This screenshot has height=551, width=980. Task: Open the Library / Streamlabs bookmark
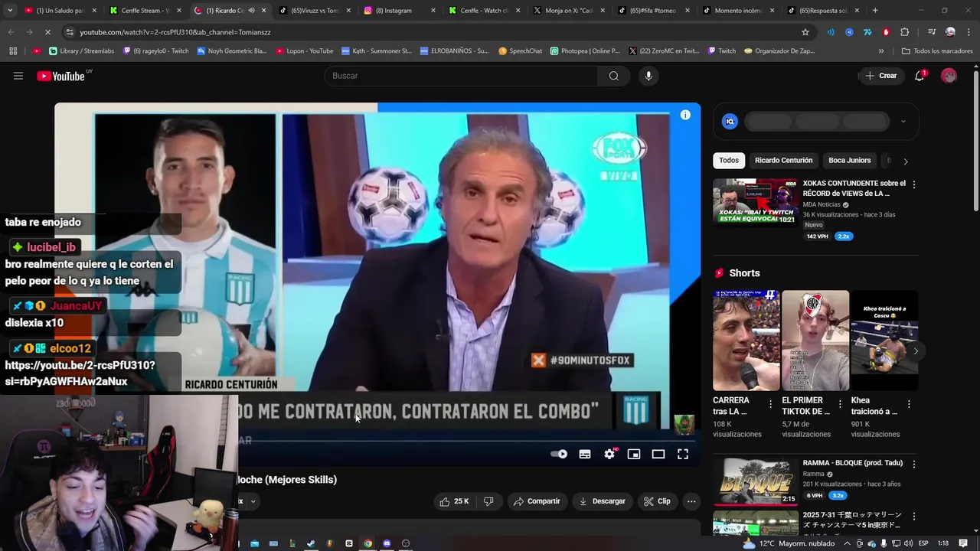click(x=81, y=51)
